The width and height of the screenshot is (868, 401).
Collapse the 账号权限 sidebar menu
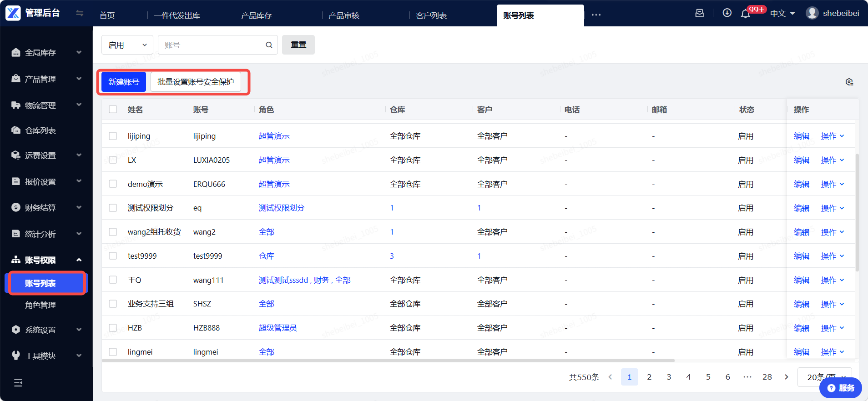tap(79, 260)
